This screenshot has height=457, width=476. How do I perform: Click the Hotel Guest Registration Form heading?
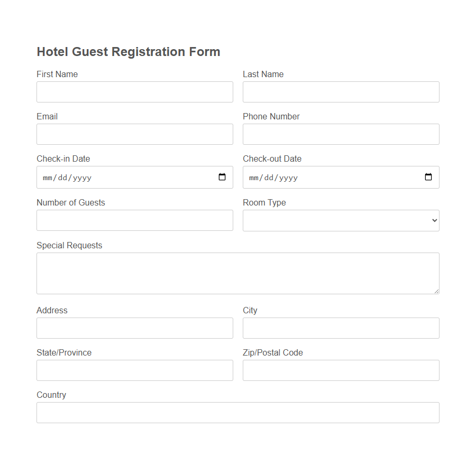128,51
